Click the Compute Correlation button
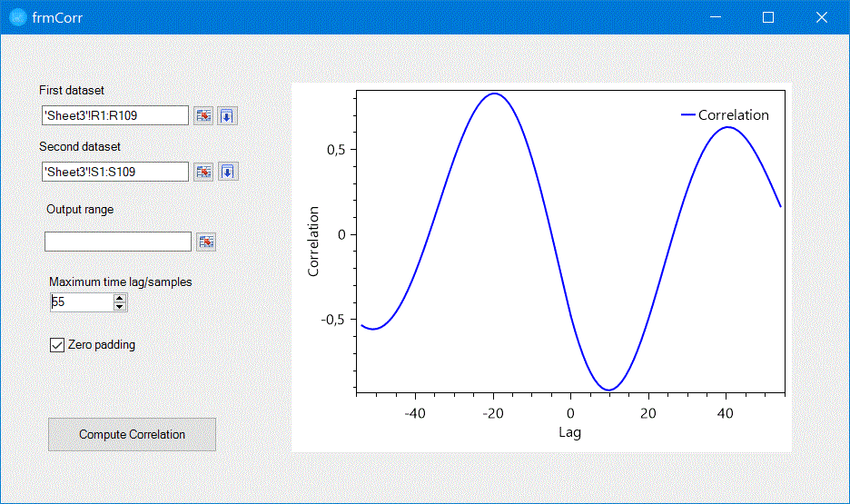 [132, 434]
